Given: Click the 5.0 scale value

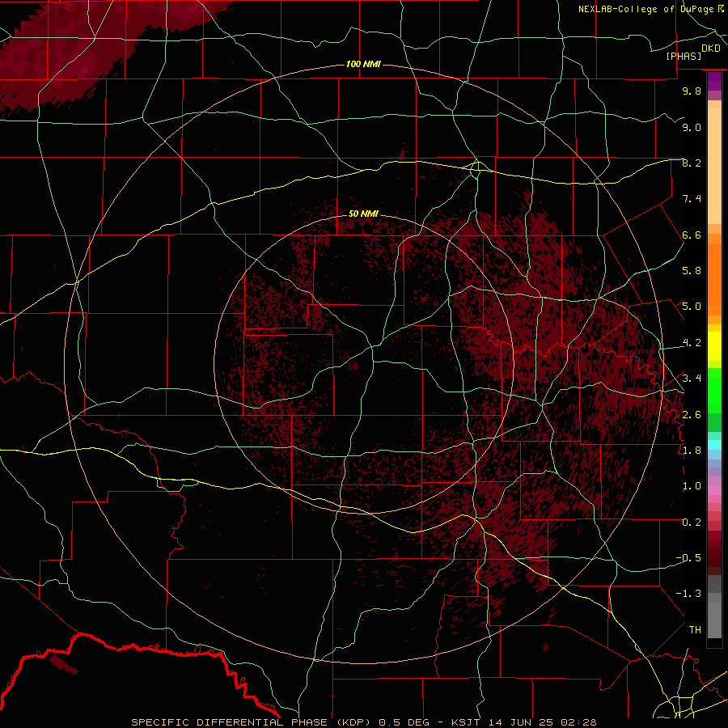Looking at the screenshot, I should coord(692,307).
